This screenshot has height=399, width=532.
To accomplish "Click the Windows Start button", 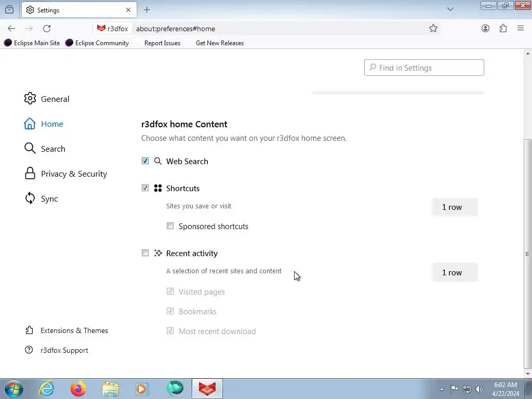I will coord(14,389).
